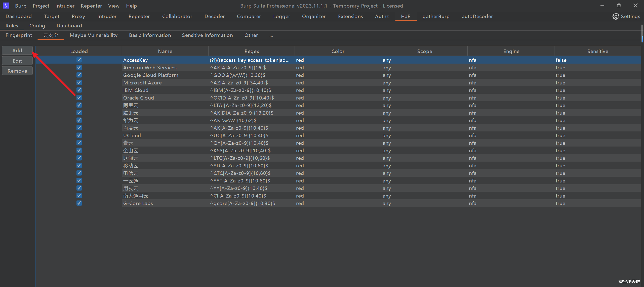Switch to the Sensitive Information tab

[x=207, y=35]
